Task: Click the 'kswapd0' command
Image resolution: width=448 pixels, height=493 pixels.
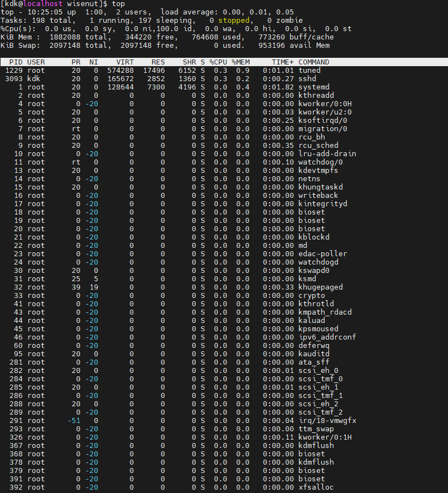Action: click(x=313, y=270)
